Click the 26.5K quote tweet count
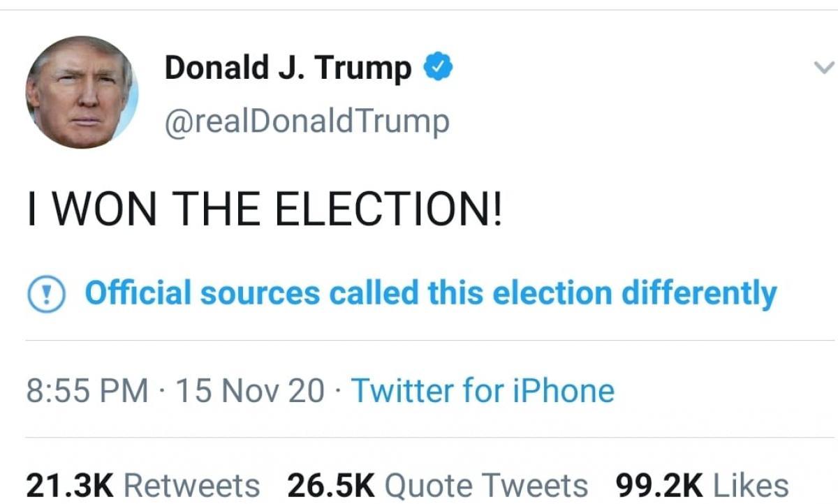Image resolution: width=838 pixels, height=504 pixels. (x=331, y=485)
